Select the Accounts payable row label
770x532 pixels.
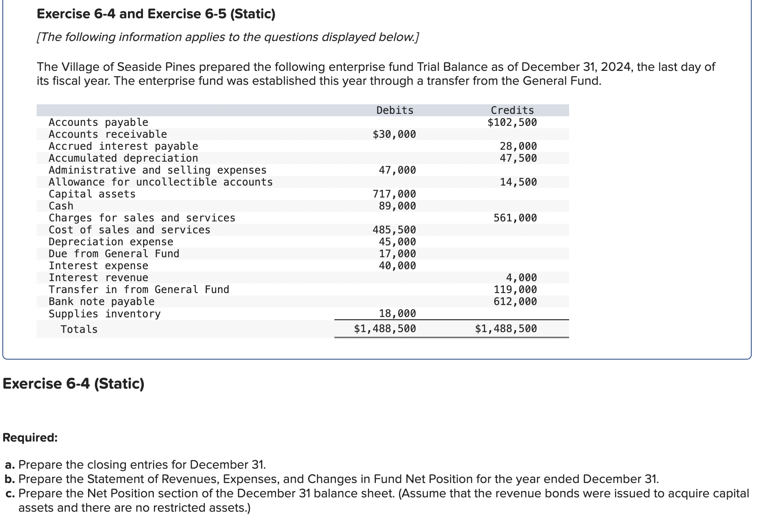[98, 122]
